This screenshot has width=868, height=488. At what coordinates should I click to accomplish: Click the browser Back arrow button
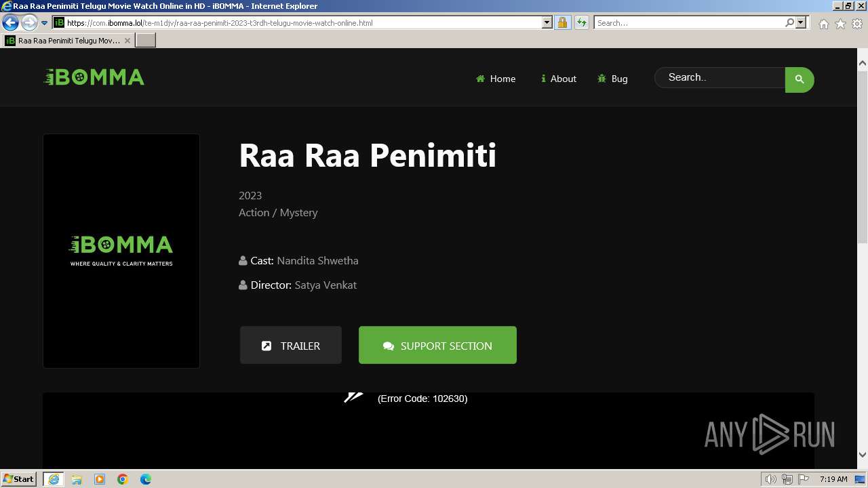coord(10,22)
